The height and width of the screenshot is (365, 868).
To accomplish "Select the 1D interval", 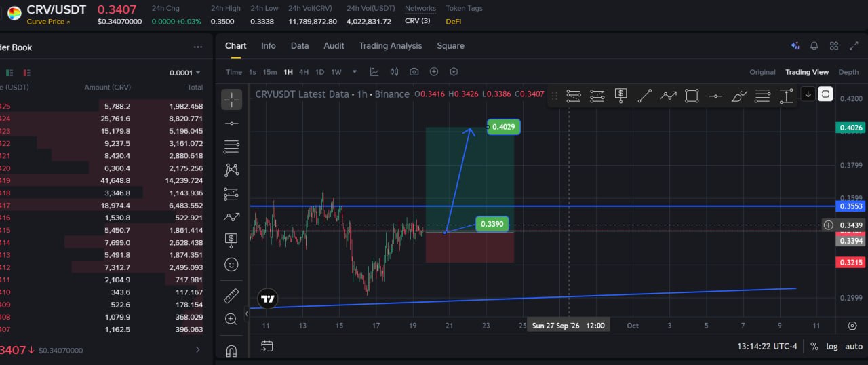I will click(319, 72).
